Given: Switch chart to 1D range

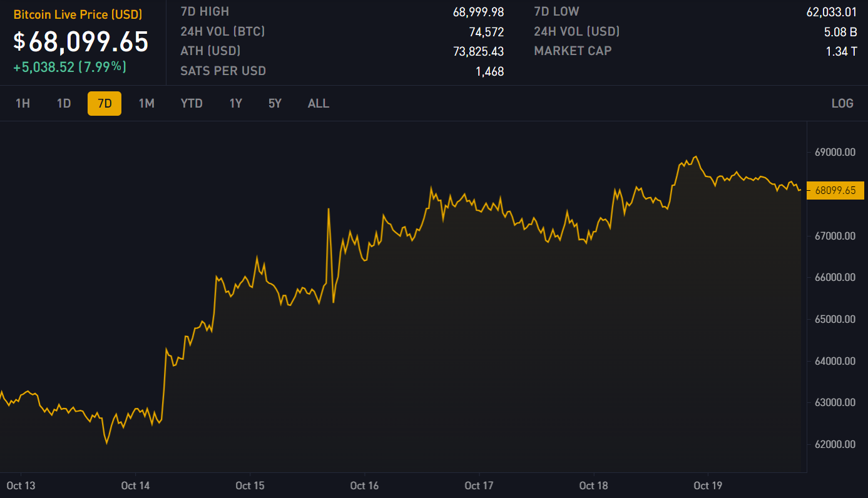Looking at the screenshot, I should (x=64, y=103).
